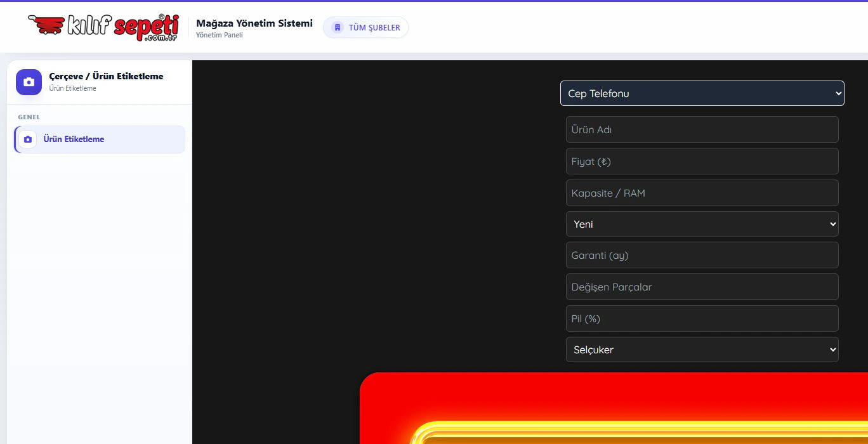Screen dimensions: 868x444
Task: Focus the Değişen Parçalar field
Action: pyautogui.click(x=702, y=287)
